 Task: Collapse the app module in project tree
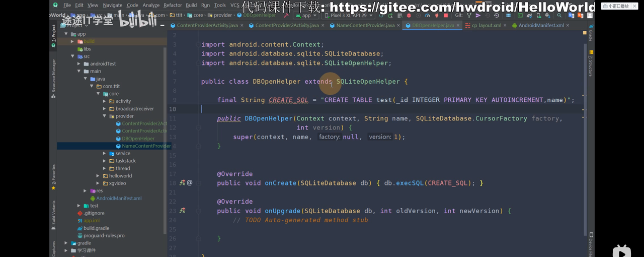pyautogui.click(x=66, y=34)
